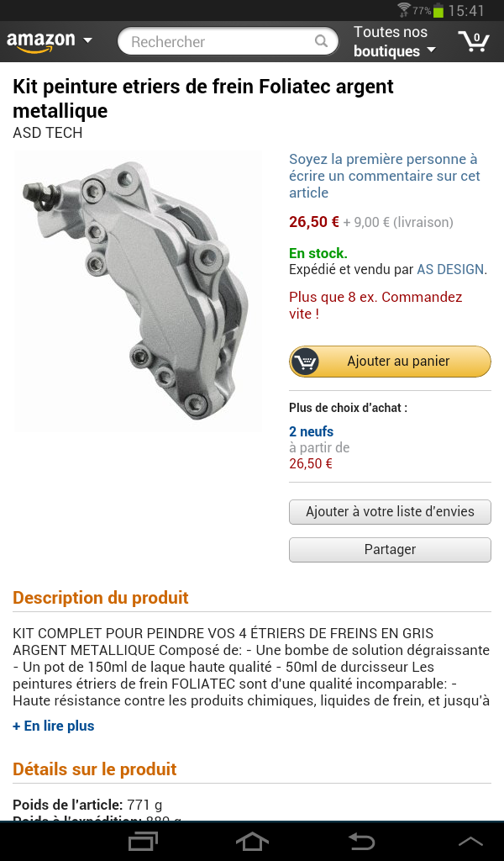504x861 pixels.
Task: Tap the Amazon logo
Action: point(40,42)
